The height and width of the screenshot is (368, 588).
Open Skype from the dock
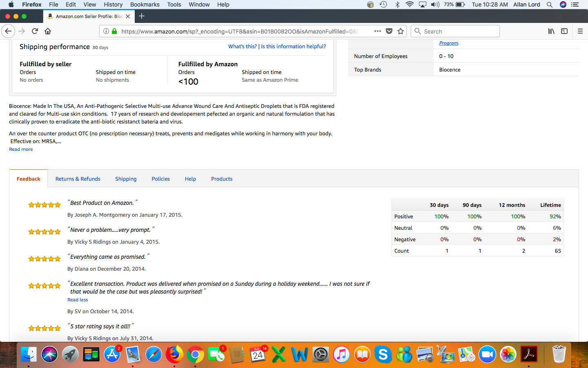[x=383, y=355]
